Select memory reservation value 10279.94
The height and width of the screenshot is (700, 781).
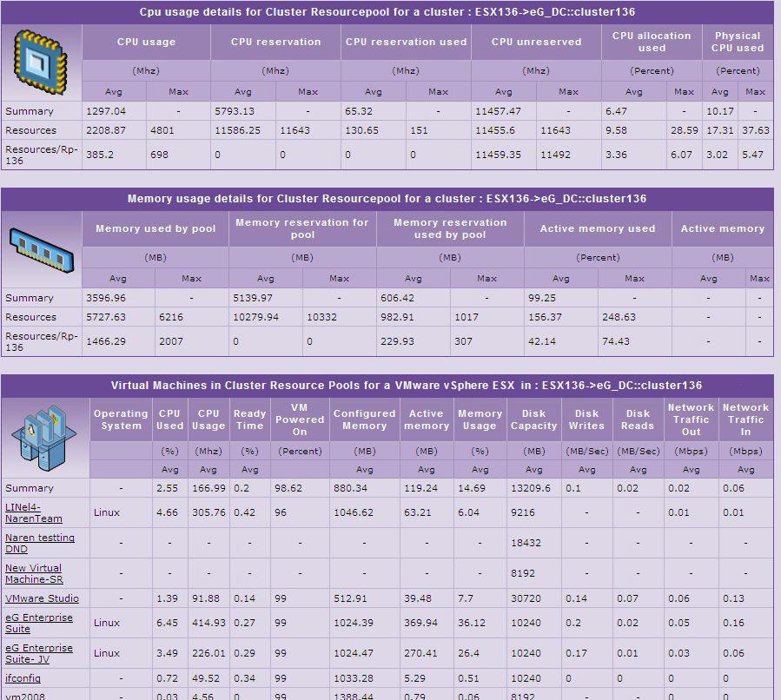pos(256,317)
